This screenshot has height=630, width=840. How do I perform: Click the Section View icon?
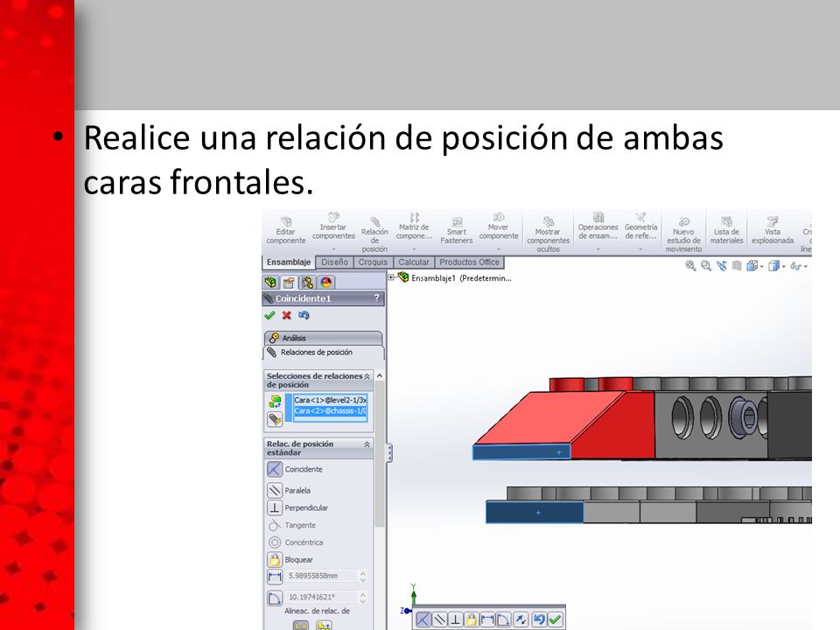click(x=737, y=266)
